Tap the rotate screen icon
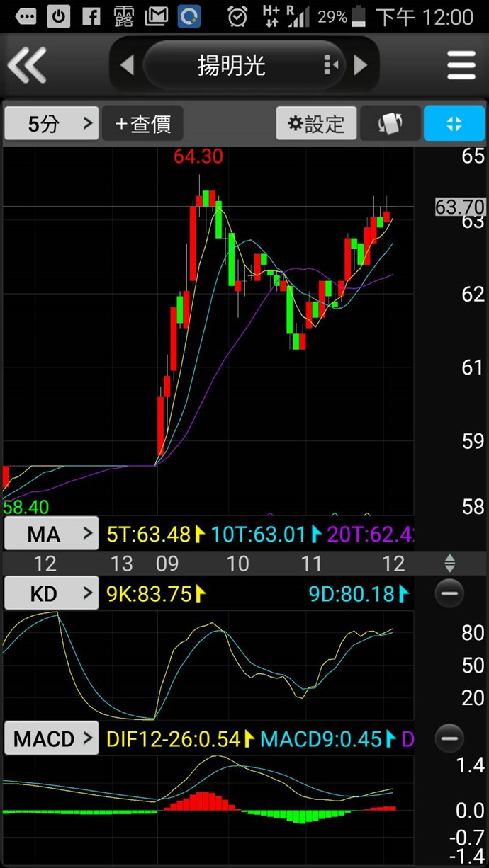 coord(390,124)
